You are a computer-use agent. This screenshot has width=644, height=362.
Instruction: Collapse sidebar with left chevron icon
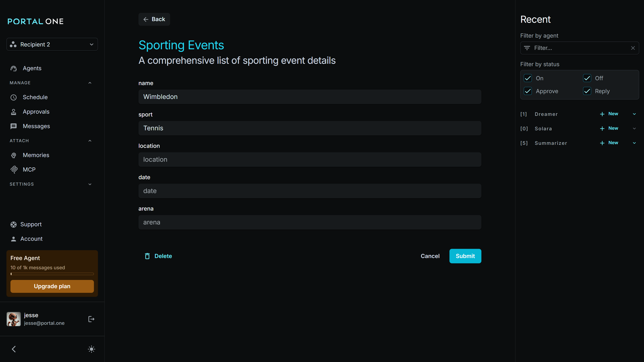point(14,349)
